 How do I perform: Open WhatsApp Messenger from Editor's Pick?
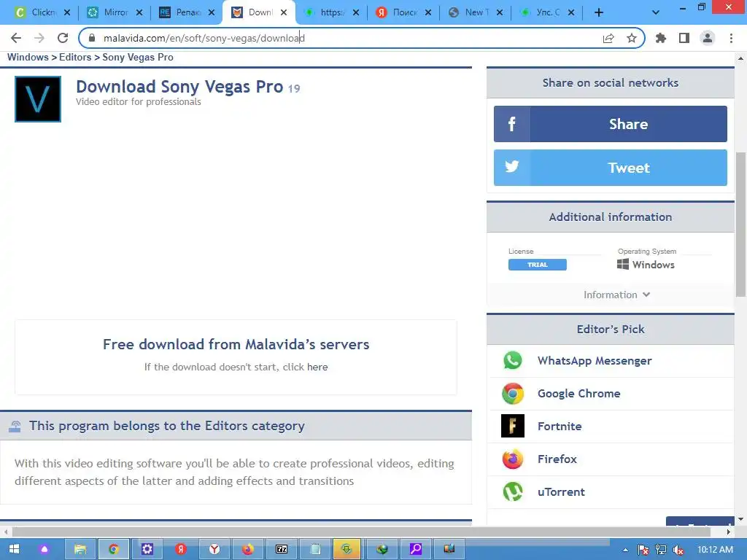[x=595, y=361]
